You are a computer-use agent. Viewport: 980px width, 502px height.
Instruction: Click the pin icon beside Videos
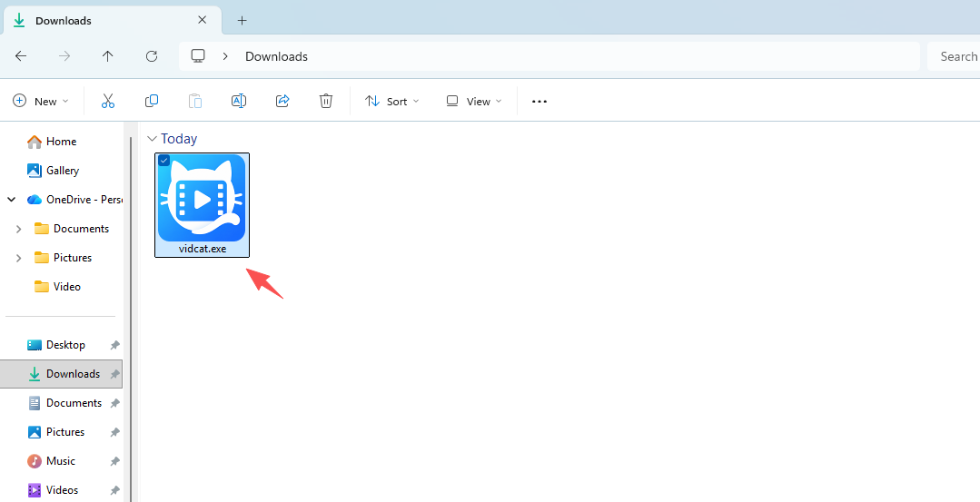tap(115, 490)
